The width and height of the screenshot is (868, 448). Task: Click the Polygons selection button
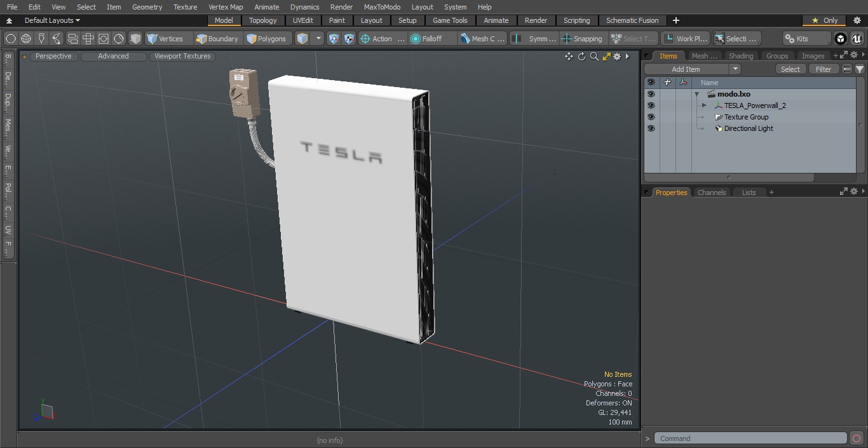(x=267, y=39)
